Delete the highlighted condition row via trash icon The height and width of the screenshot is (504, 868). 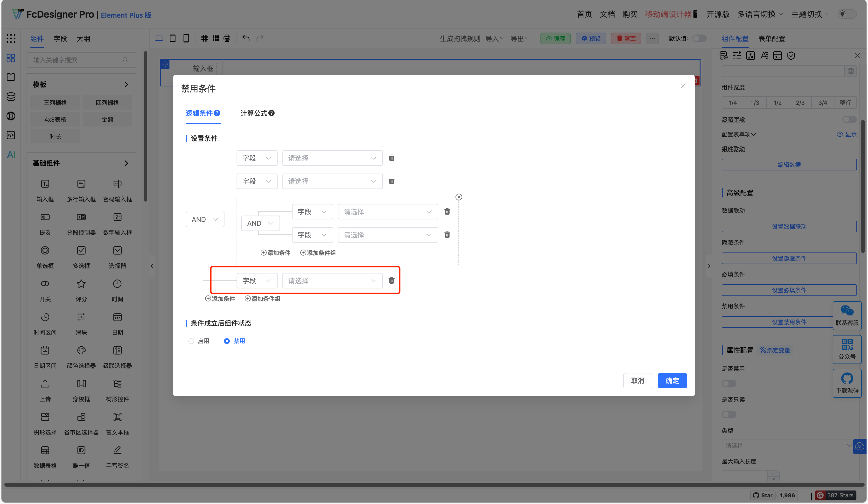[x=392, y=280]
